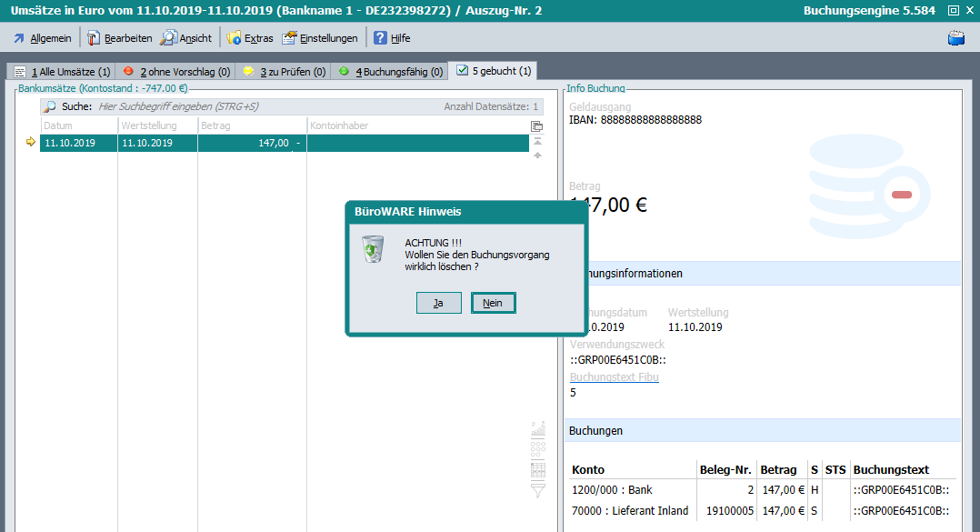Click the filter funnel icon
This screenshot has width=980, height=532.
(x=537, y=490)
